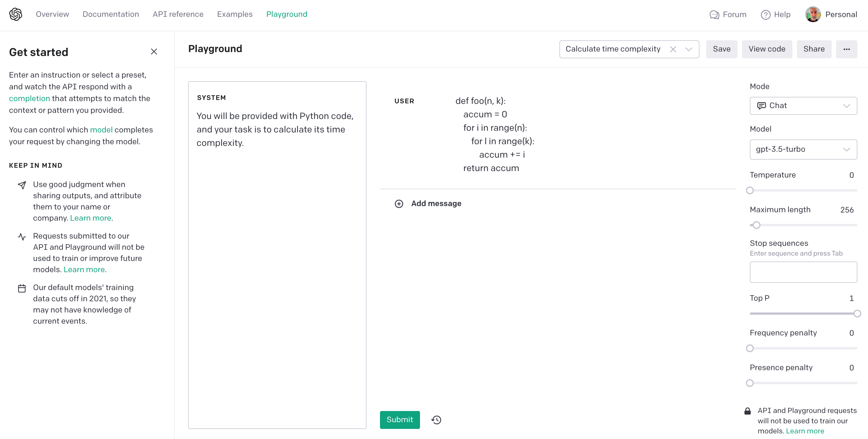The image size is (868, 439).
Task: Expand the preset selection dropdown chevron
Action: point(689,49)
